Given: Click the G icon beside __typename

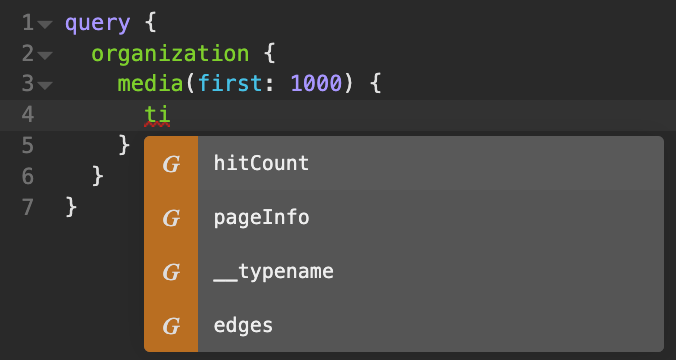Looking at the screenshot, I should pos(171,272).
